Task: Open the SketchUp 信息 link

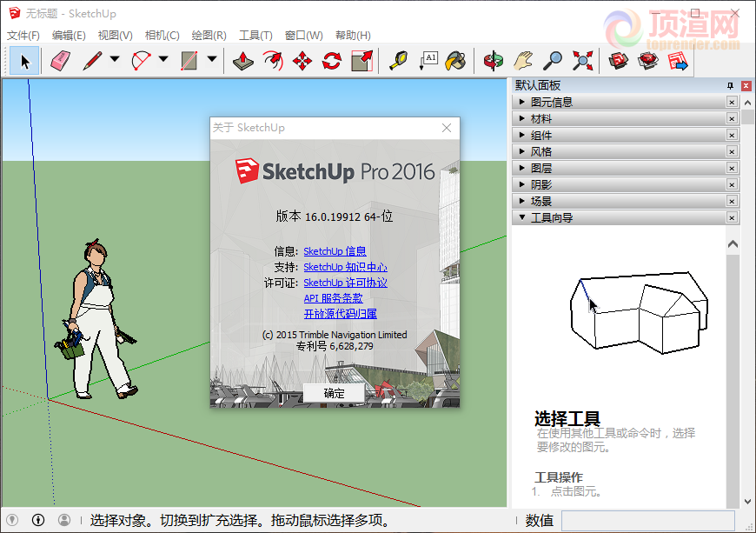Action: pos(335,251)
